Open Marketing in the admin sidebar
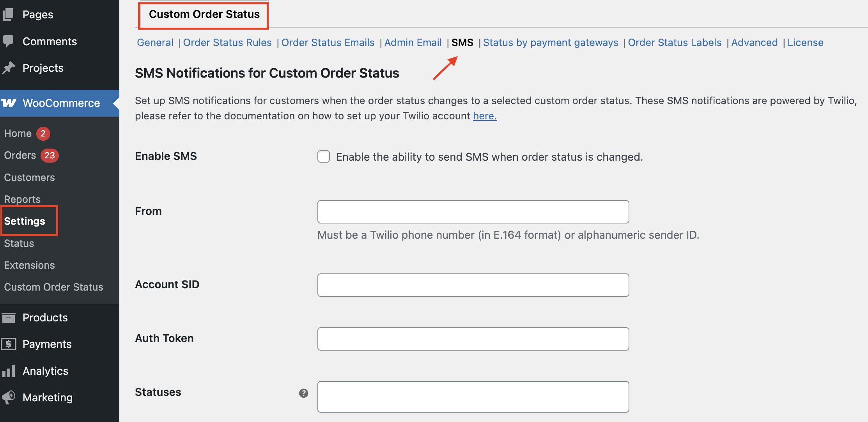868x422 pixels. pos(48,397)
